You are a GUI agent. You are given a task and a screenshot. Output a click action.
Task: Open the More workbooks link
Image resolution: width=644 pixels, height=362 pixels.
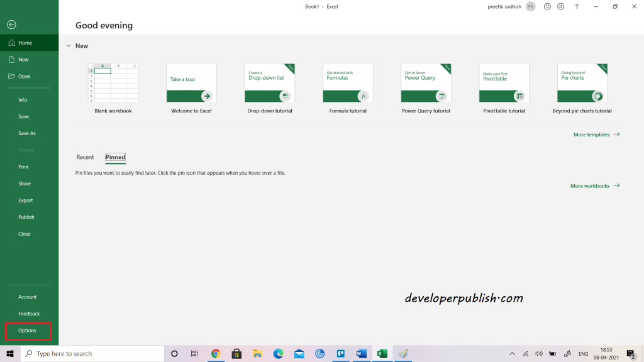[590, 185]
